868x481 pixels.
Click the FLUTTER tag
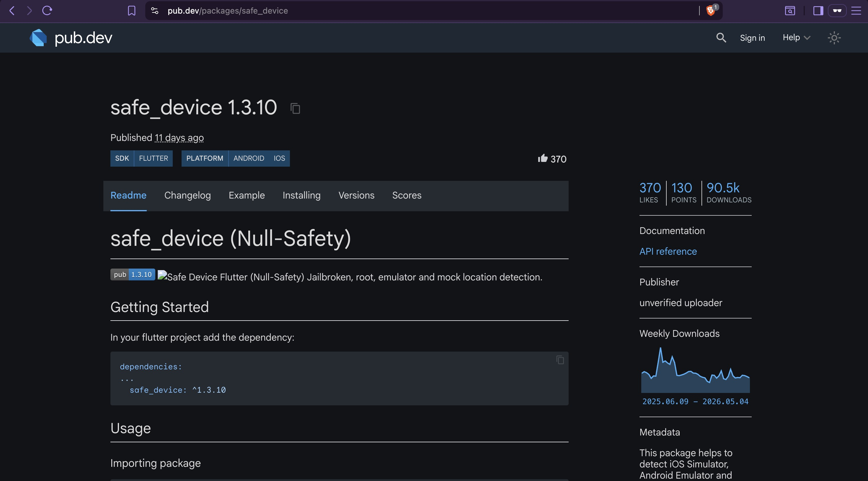tap(153, 158)
